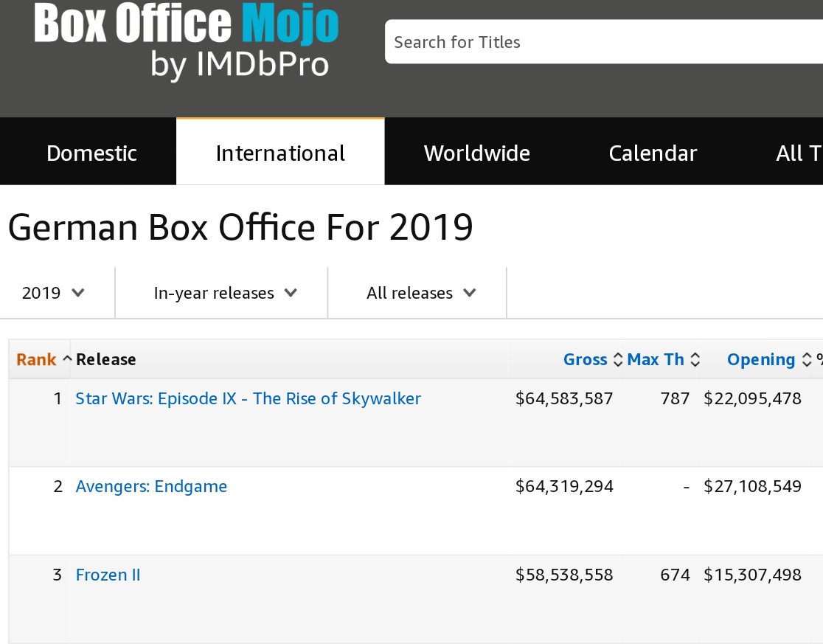Click the German Box Office For 2019 heading
The height and width of the screenshot is (644, 823).
240,227
